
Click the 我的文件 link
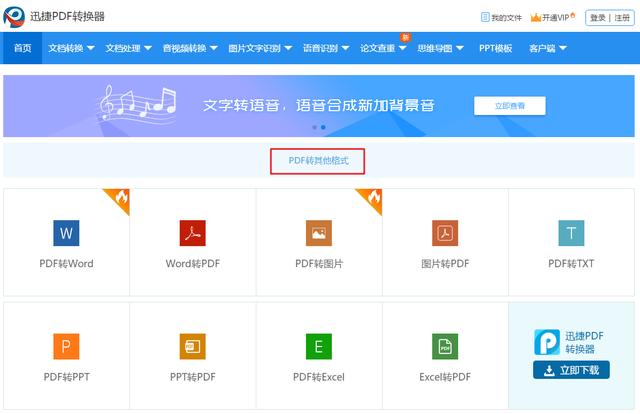[506, 18]
